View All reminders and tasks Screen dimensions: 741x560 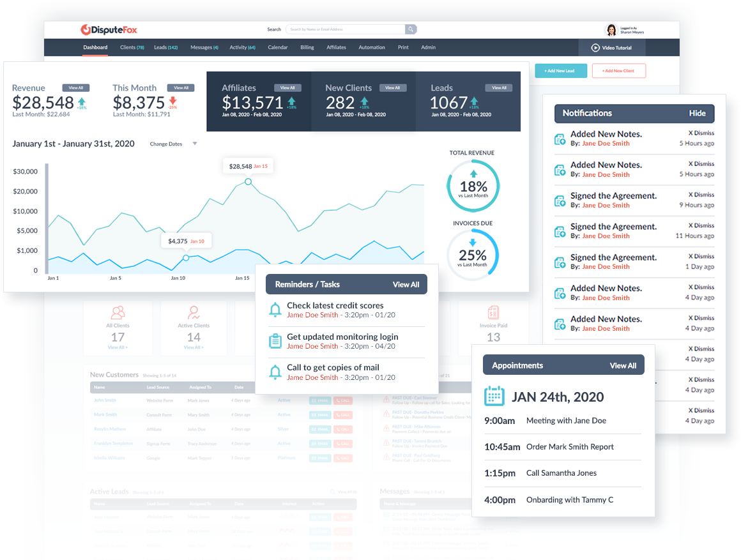coord(406,284)
